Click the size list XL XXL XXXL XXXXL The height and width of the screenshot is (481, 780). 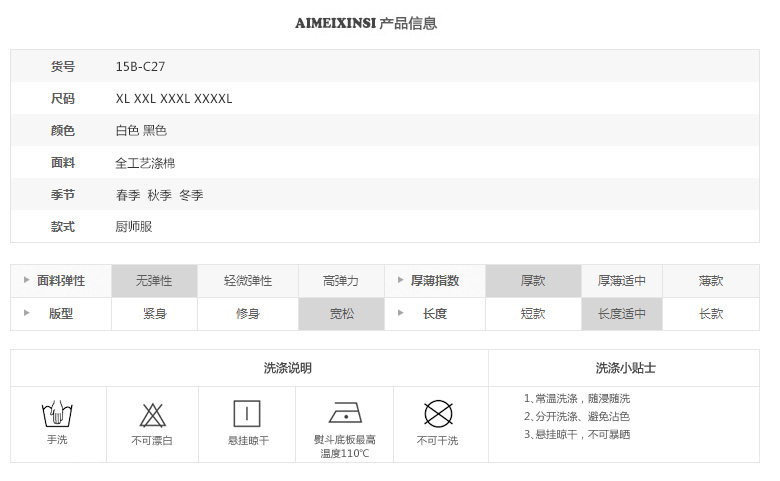pyautogui.click(x=174, y=98)
